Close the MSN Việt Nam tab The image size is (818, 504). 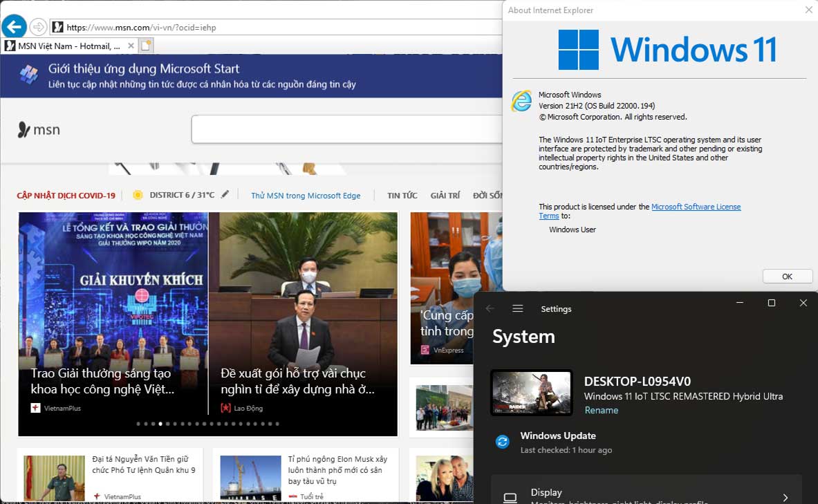(x=131, y=46)
